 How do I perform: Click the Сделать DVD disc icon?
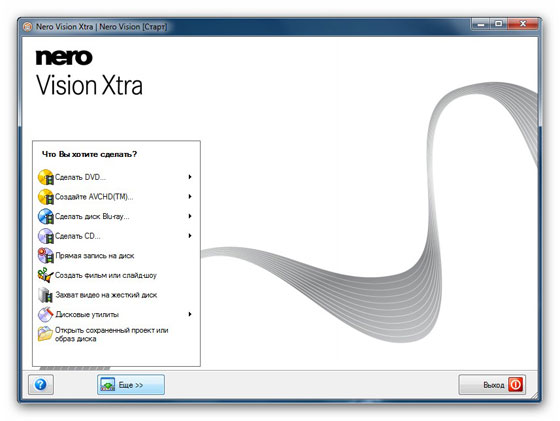46,177
